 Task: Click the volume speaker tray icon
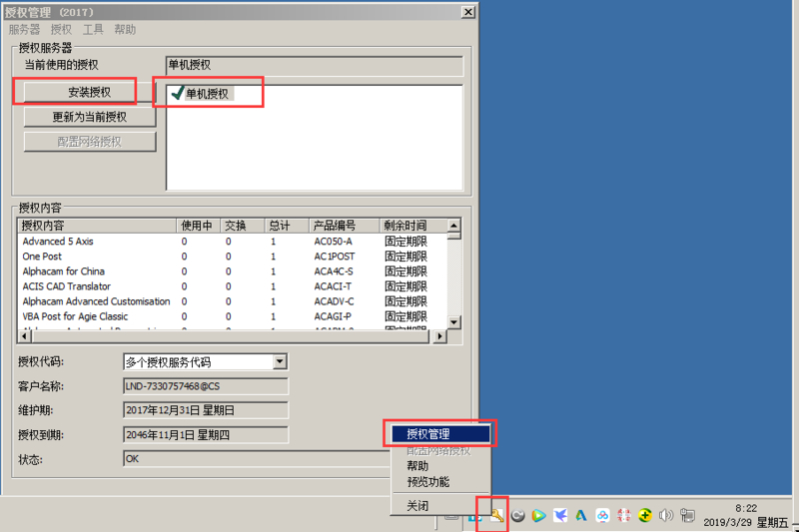pyautogui.click(x=665, y=515)
